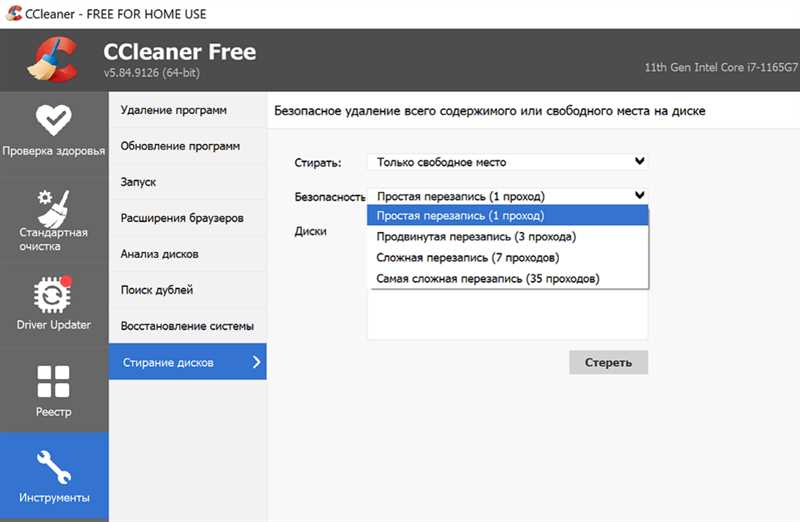Viewport: 800px width, 522px height.
Task: Select the Стирание дисков menu item
Action: click(188, 362)
